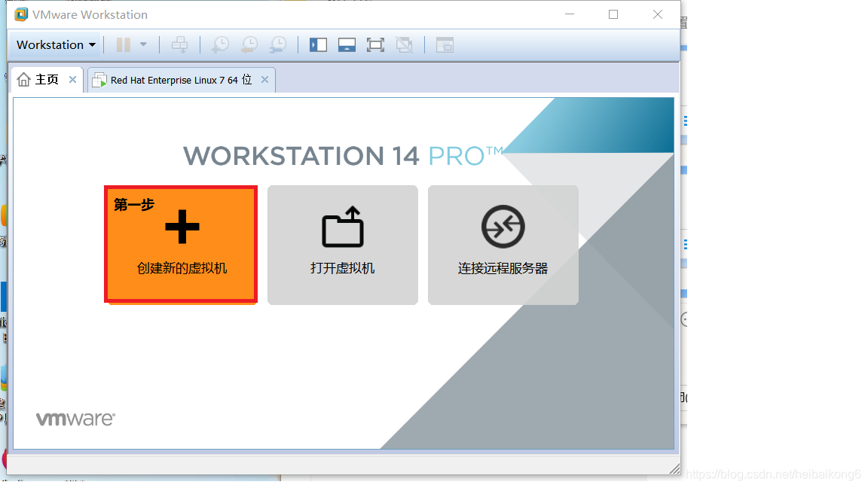Click the suspend/pause VM toolbar icon
Screen dimensions: 868x488
[124, 45]
